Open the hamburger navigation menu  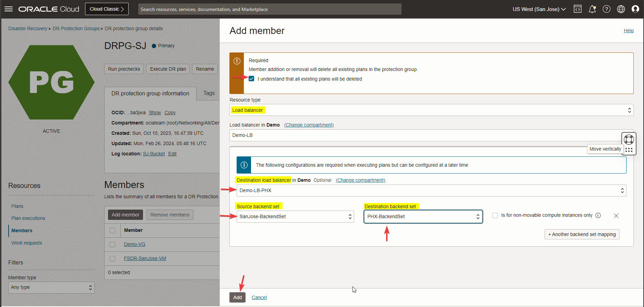coord(9,9)
